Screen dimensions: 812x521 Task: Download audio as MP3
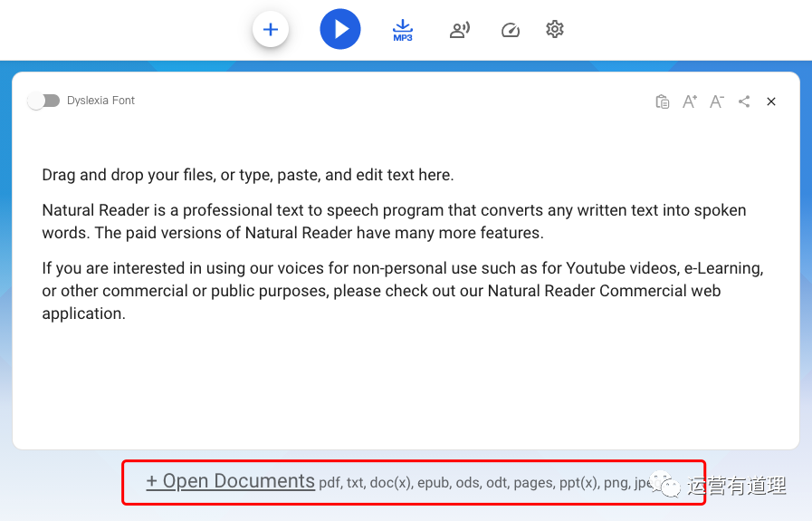tap(403, 30)
